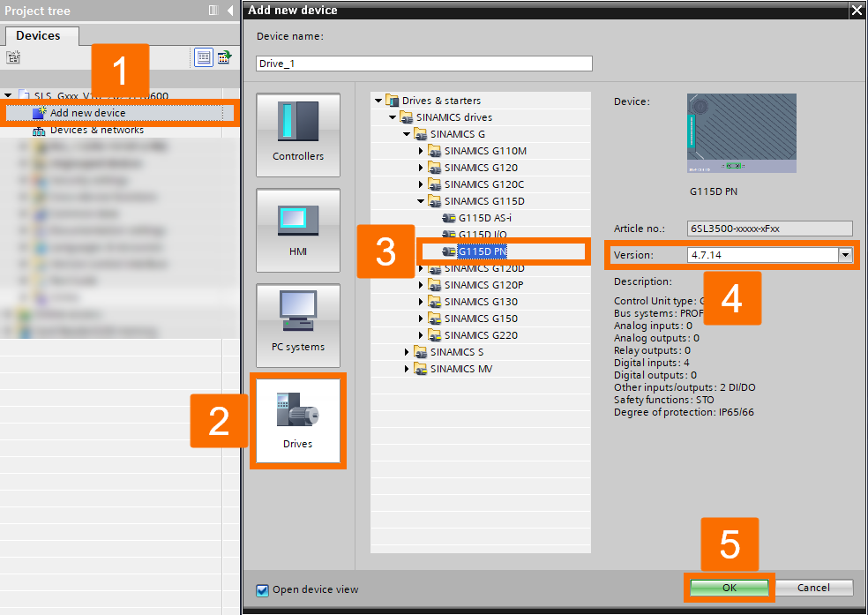
Task: Click the SINAMICS G110M folder icon
Action: point(435,151)
